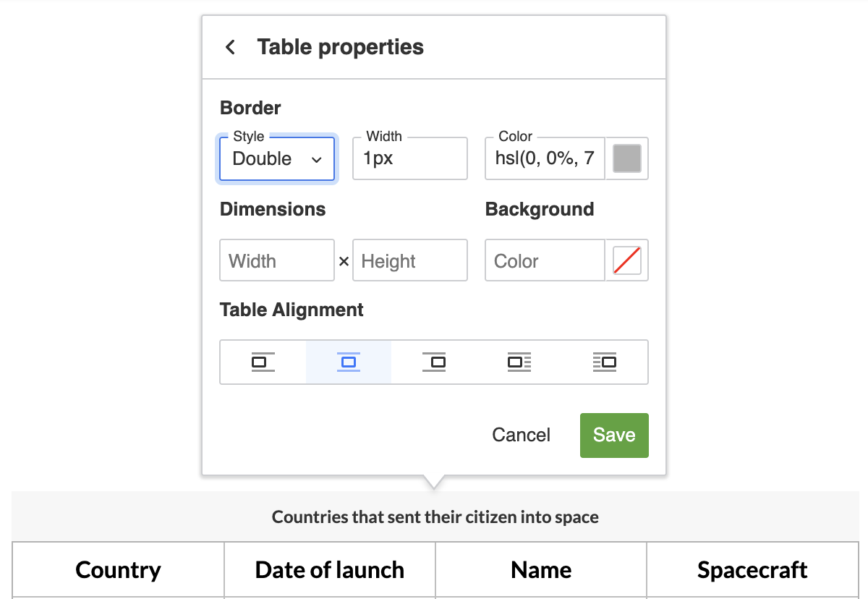This screenshot has width=868, height=599.
Task: Save the table properties
Action: pyautogui.click(x=613, y=435)
